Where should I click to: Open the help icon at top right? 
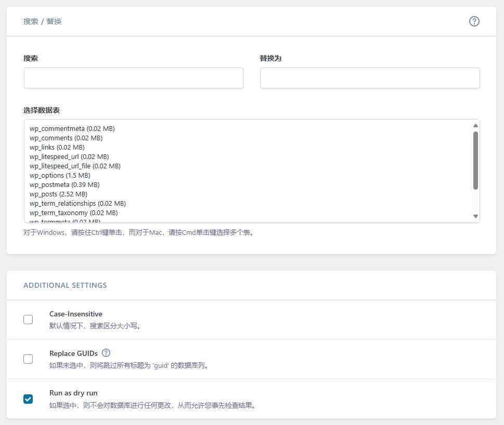474,21
